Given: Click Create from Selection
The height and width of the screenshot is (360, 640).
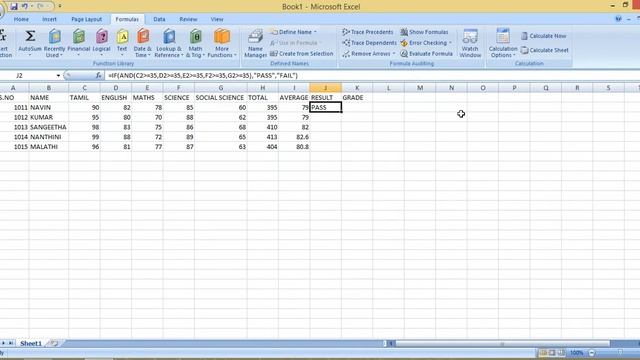Looking at the screenshot, I should 302,53.
